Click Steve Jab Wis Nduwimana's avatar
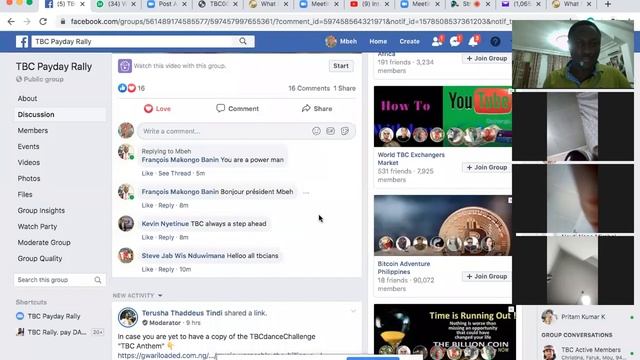640x360 pixels. (126, 256)
